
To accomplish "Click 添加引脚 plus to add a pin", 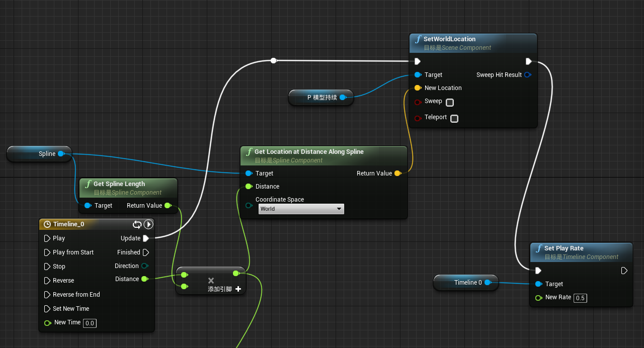I will 238,289.
